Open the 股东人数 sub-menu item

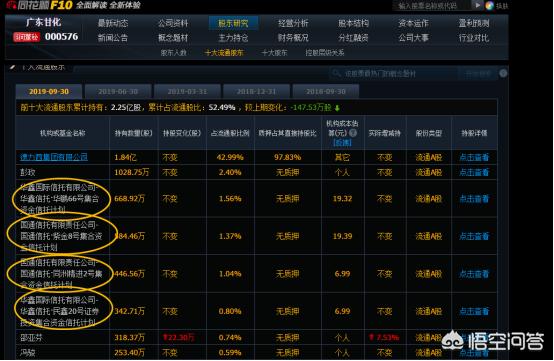coord(173,53)
